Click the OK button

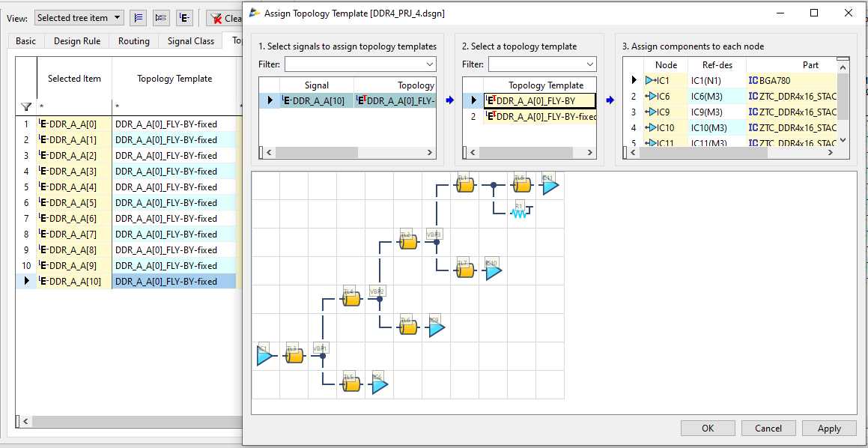(707, 428)
